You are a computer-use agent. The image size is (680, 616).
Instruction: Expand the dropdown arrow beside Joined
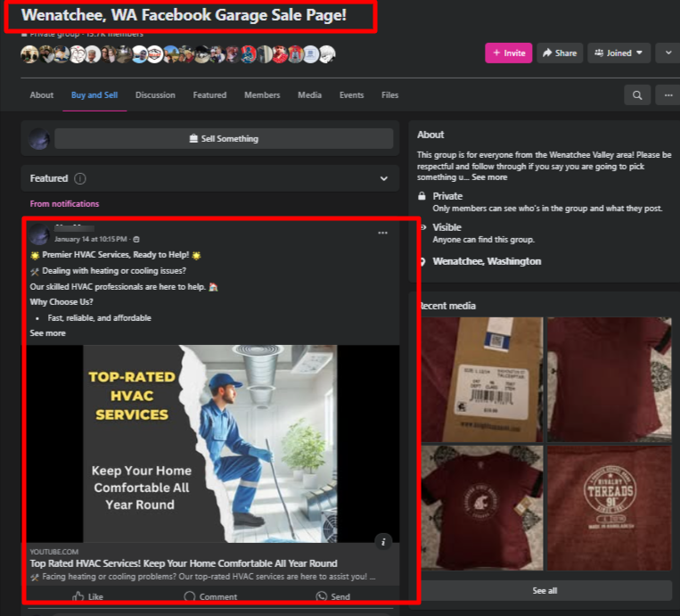click(x=668, y=53)
